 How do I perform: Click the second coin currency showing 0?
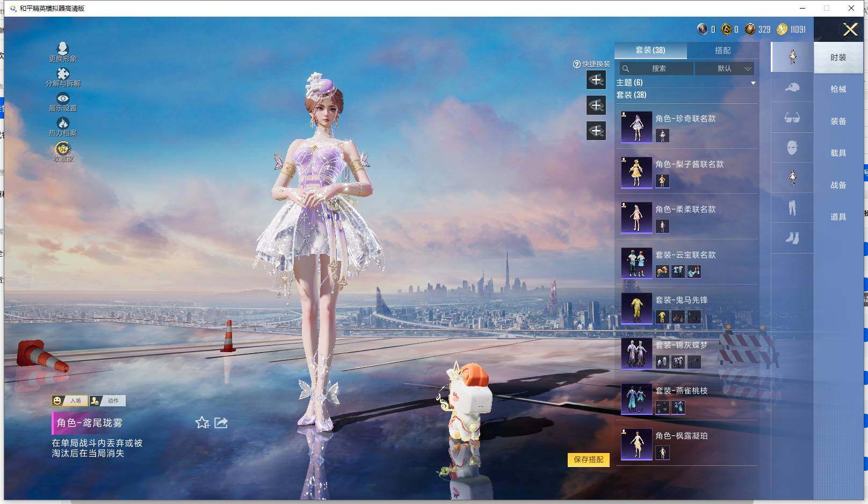[726, 29]
